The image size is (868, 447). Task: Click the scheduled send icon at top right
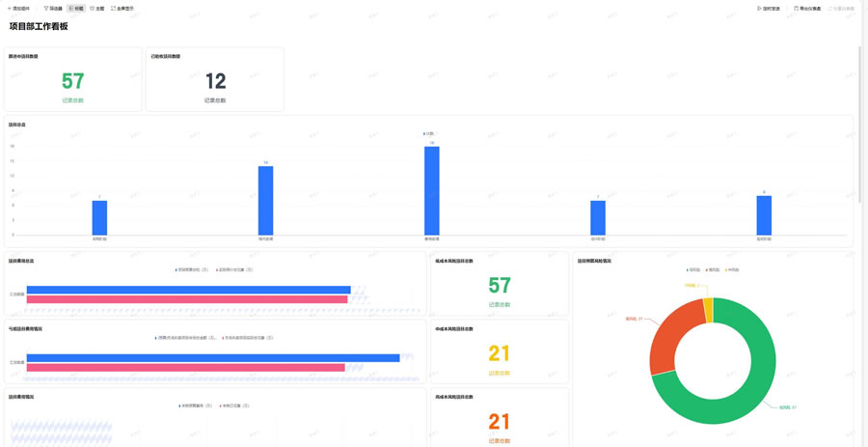[760, 9]
